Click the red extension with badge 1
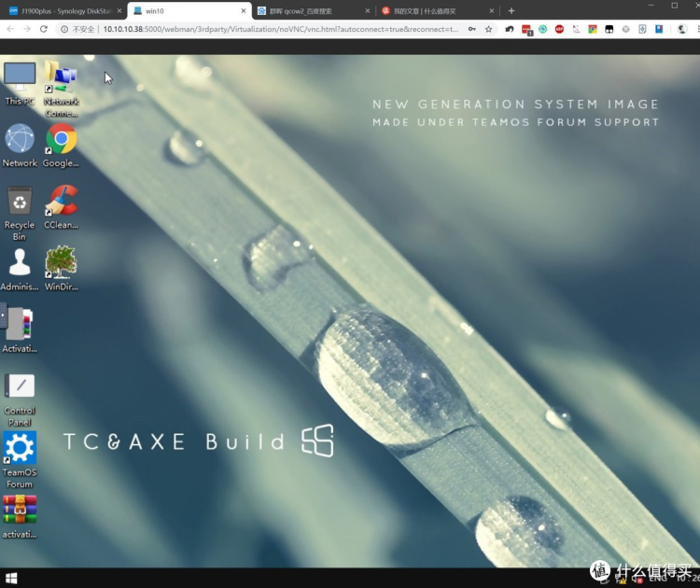The height and width of the screenshot is (588, 700). point(526,30)
